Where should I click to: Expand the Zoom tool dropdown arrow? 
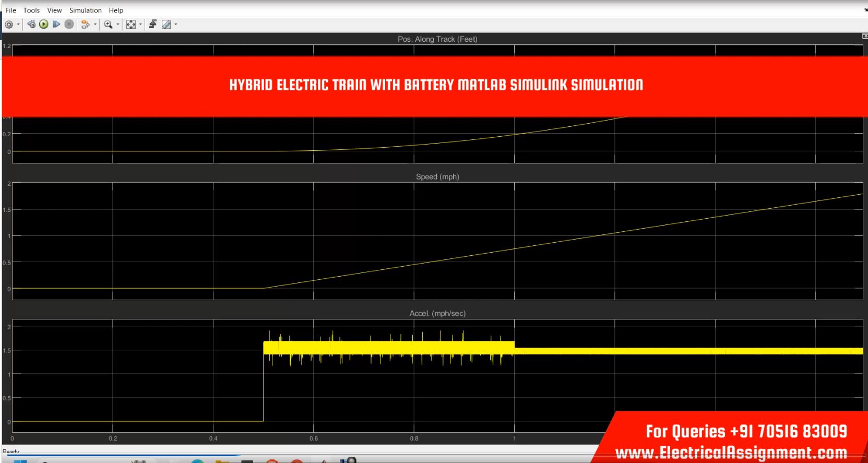click(x=117, y=25)
